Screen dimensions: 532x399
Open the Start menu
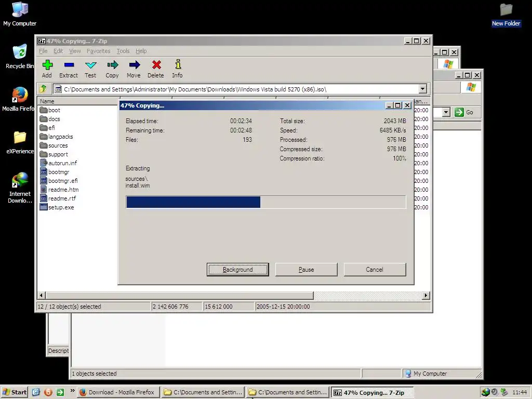14,392
